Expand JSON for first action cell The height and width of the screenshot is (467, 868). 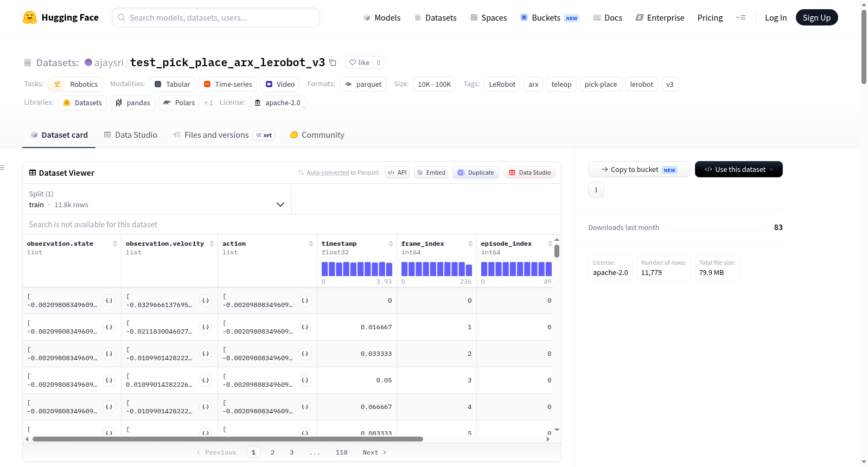(x=305, y=300)
